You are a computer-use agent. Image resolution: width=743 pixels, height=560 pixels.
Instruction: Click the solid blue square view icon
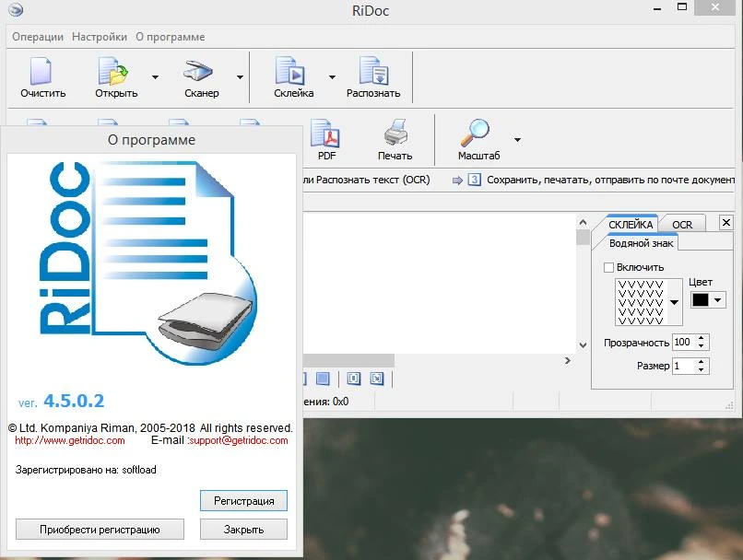click(x=323, y=379)
